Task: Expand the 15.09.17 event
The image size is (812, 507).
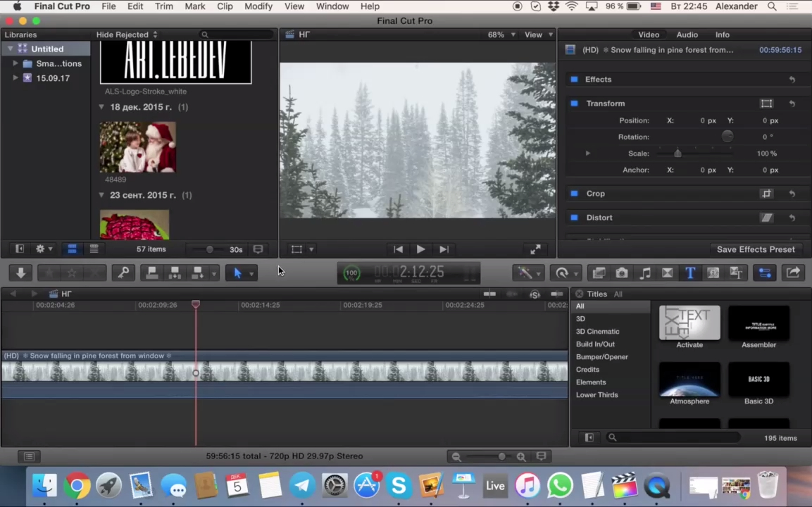Action: [x=15, y=77]
